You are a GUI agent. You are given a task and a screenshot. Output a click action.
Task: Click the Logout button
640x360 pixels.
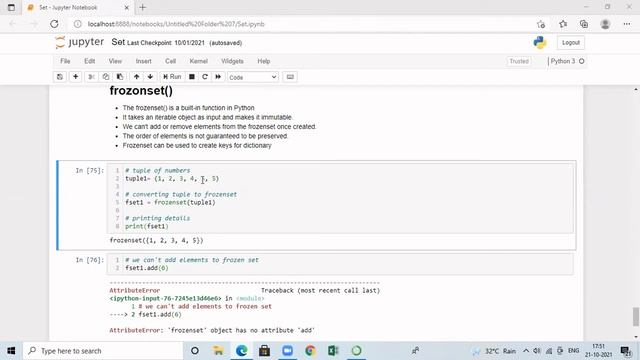(x=571, y=42)
